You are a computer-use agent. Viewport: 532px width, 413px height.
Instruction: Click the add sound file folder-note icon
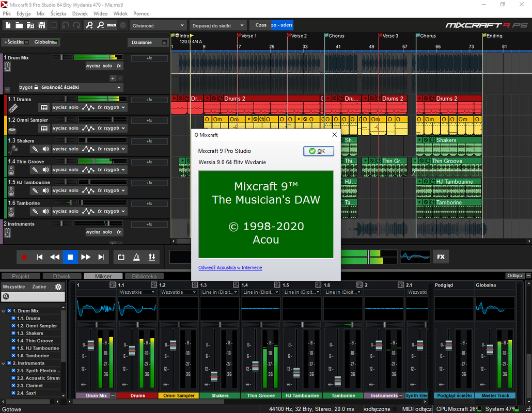pos(30,25)
